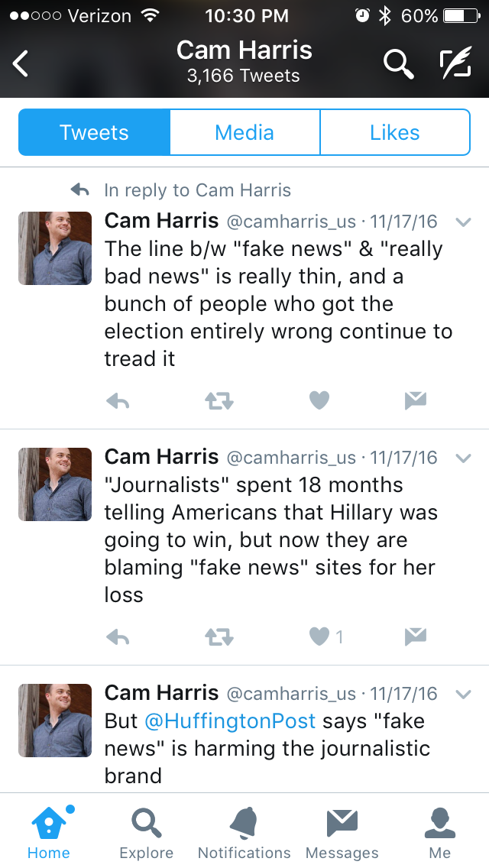
Task: Open chevron menu on Journalists tweet
Action: coord(463,458)
